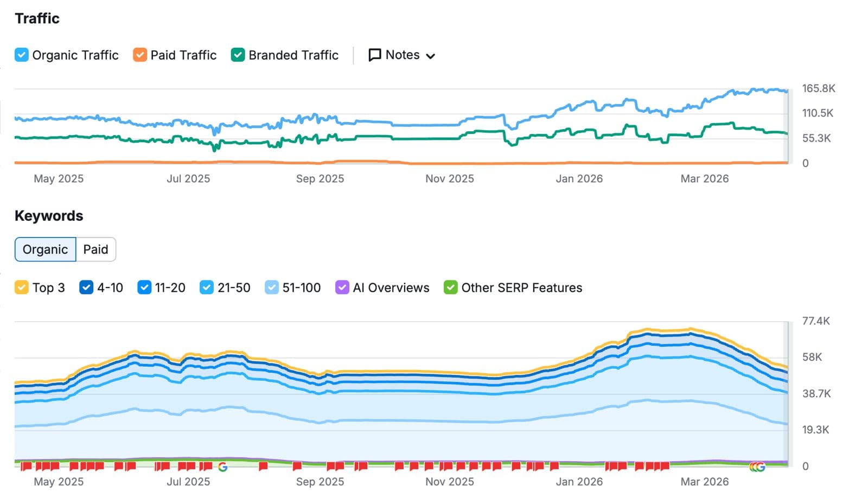Toggle the Paid Traffic checkbox
Image resolution: width=868 pixels, height=504 pixels.
coord(140,55)
